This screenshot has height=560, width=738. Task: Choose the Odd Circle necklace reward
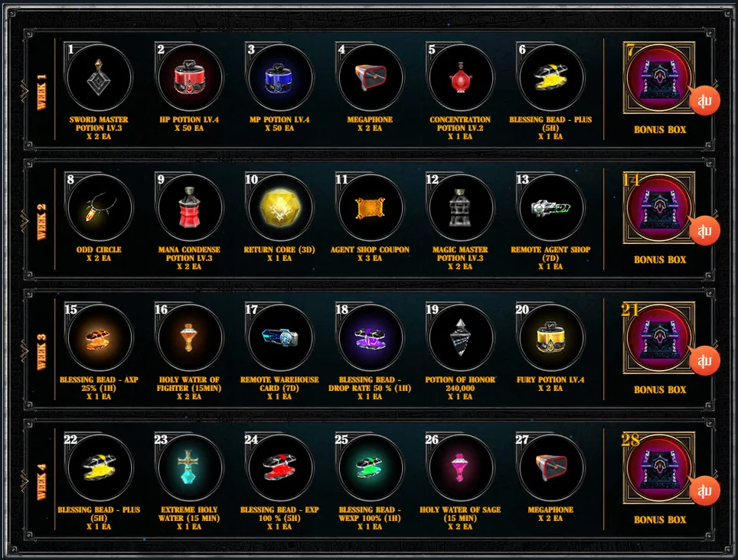(99, 208)
